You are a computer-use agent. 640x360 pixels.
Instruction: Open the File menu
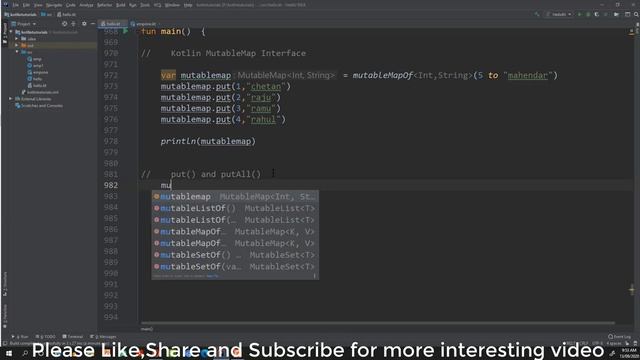(16, 5)
